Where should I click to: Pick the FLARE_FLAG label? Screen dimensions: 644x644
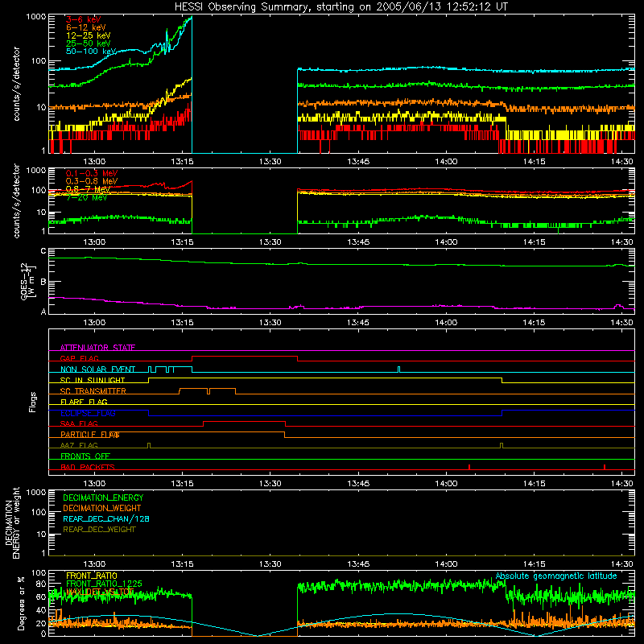tap(84, 402)
